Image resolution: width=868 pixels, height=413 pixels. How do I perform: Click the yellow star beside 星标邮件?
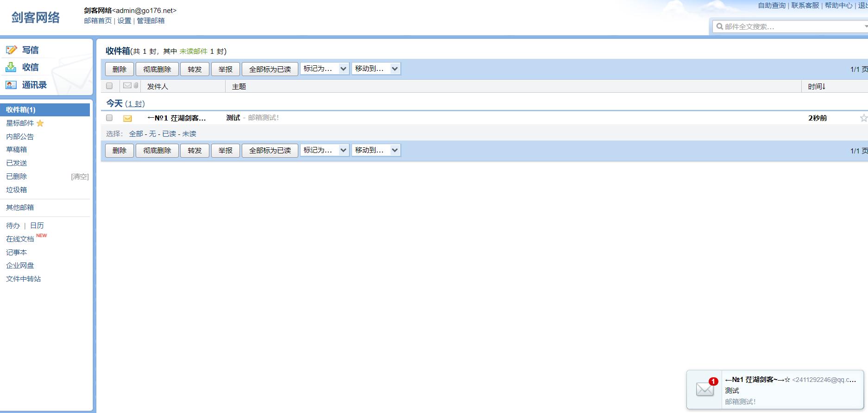40,123
